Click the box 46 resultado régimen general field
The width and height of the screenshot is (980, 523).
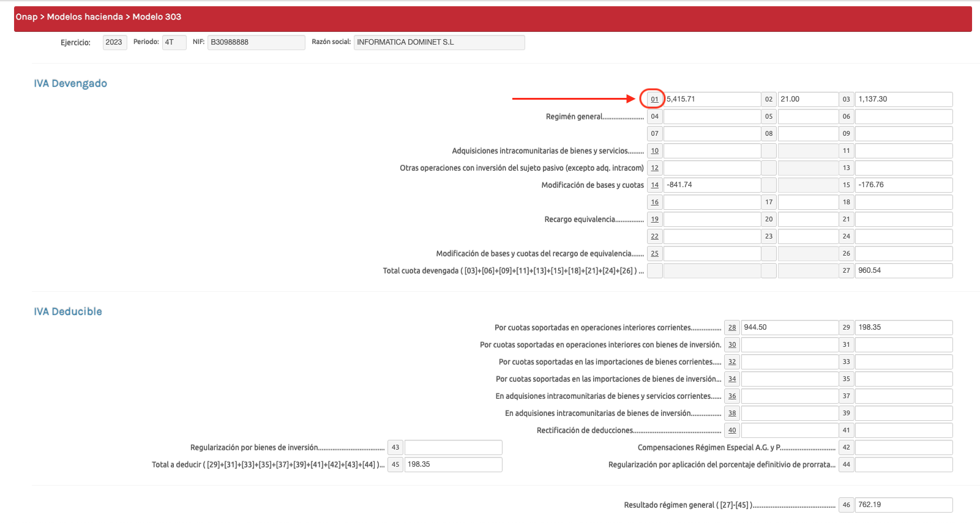pos(903,505)
